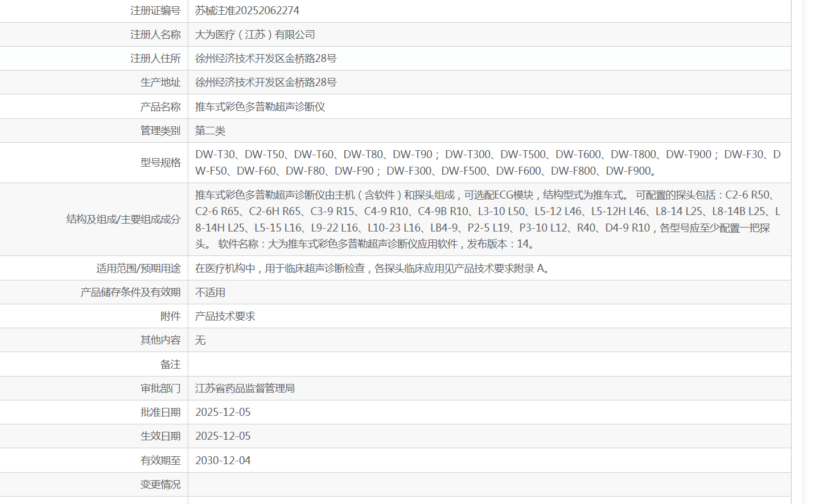Click the 型号规格 label
This screenshot has height=504, width=819.
point(160,163)
